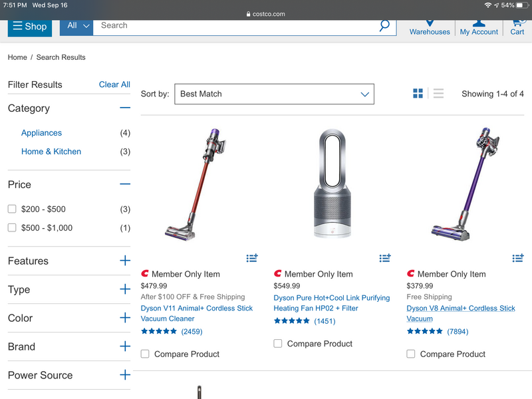532x399 pixels.
Task: Collapse the Price filter section
Action: tap(125, 184)
